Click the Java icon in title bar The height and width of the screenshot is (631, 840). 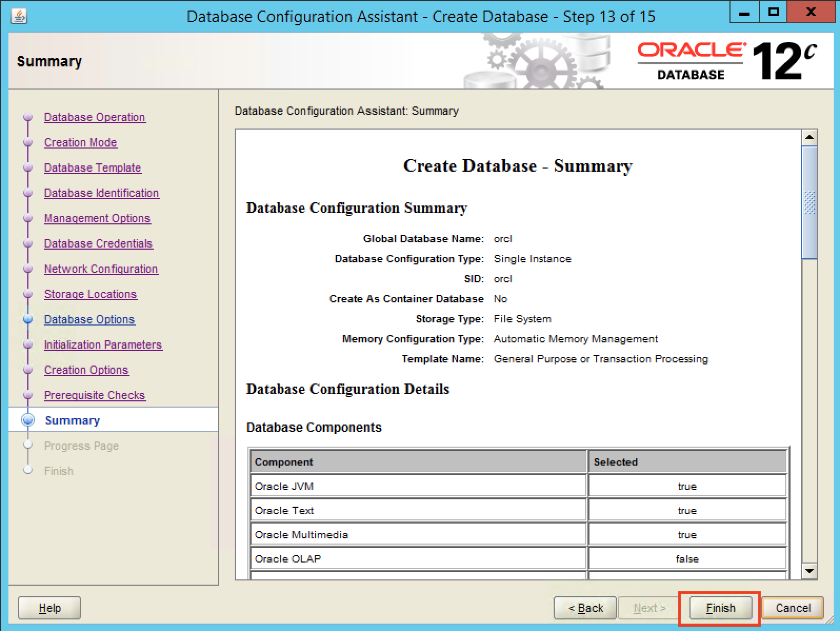coord(19,16)
